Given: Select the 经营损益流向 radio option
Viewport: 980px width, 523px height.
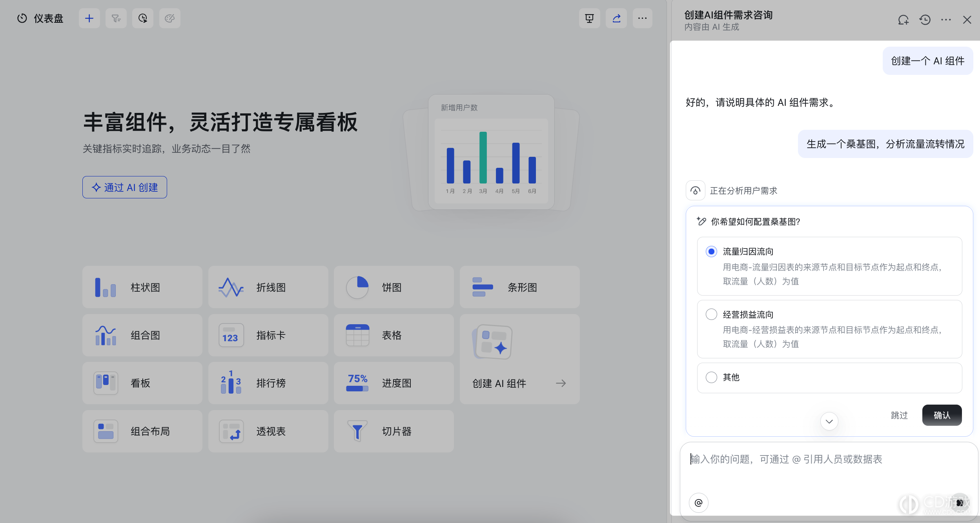Looking at the screenshot, I should (x=711, y=314).
